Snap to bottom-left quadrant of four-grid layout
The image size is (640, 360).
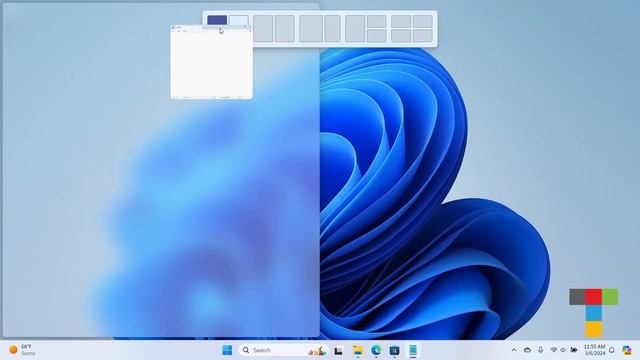pyautogui.click(x=401, y=36)
